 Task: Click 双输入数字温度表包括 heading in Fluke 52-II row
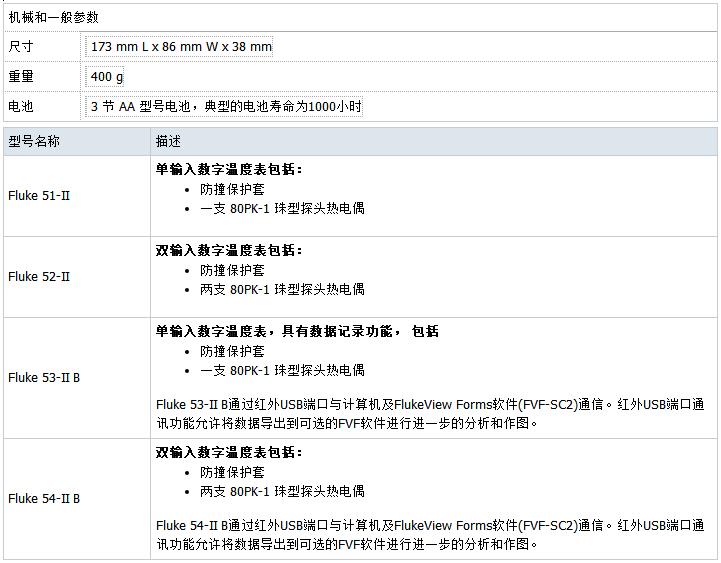pos(229,250)
